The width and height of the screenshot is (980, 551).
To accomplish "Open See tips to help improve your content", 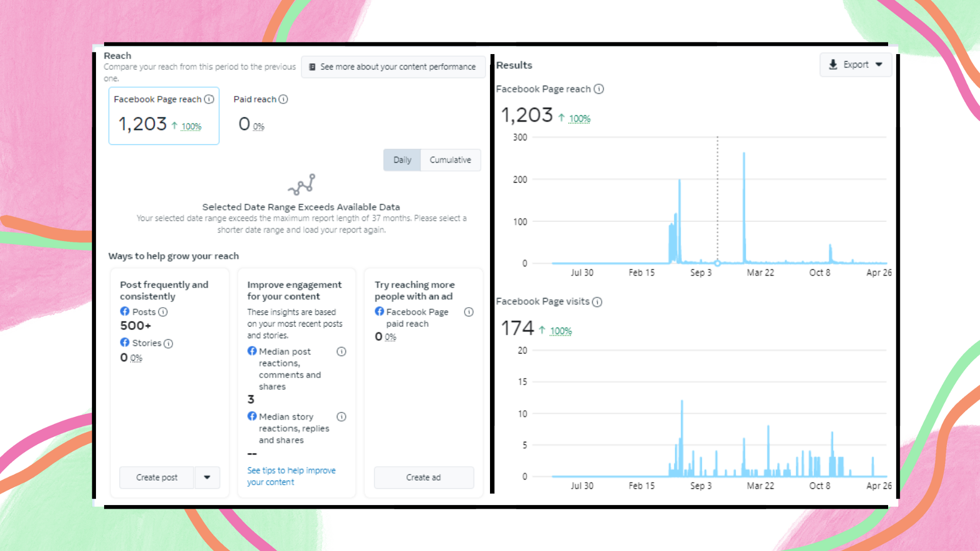I will [x=291, y=476].
